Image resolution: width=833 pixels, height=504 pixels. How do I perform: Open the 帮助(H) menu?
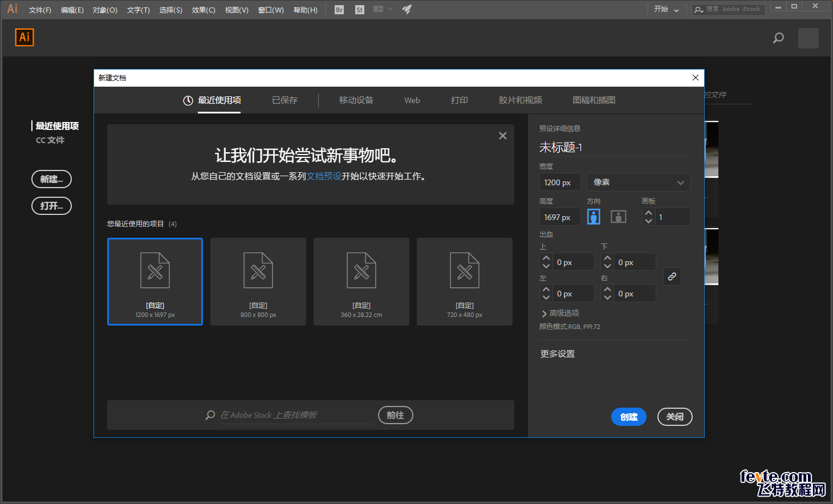pos(306,10)
